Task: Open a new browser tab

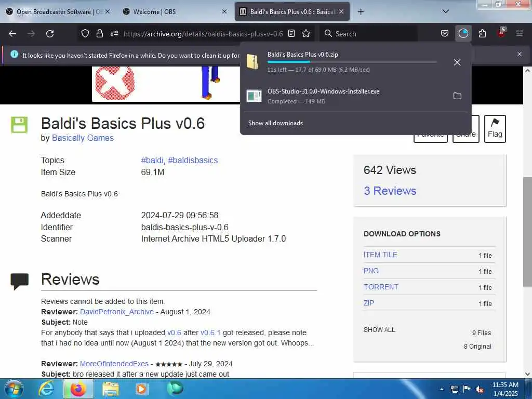Action: click(361, 12)
